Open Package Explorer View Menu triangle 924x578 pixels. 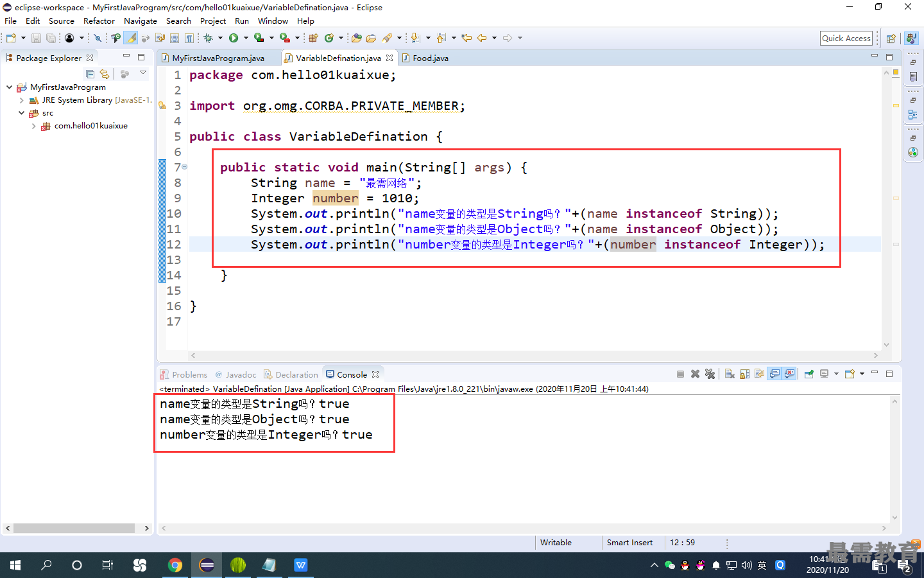pyautogui.click(x=143, y=73)
